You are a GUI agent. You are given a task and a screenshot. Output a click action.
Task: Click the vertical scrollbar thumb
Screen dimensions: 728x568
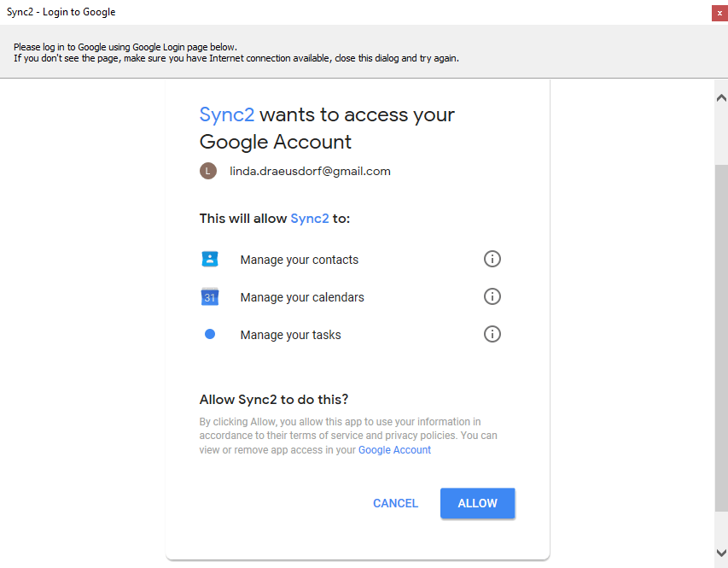721,338
